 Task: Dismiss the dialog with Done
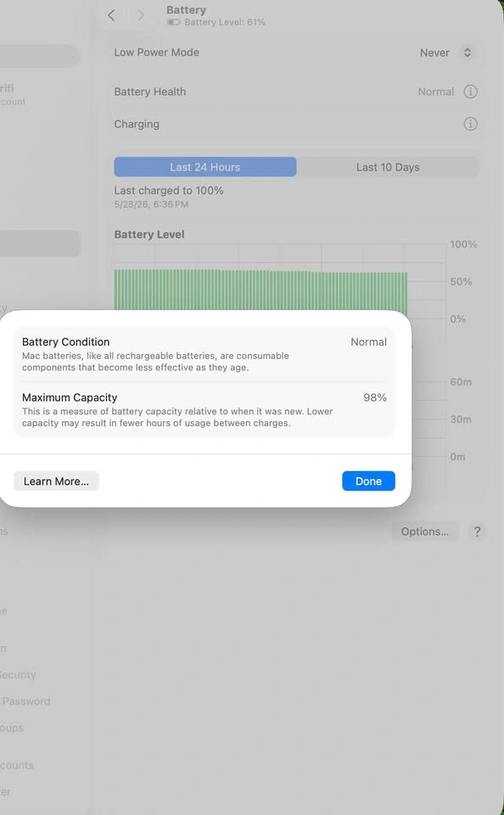coord(368,481)
